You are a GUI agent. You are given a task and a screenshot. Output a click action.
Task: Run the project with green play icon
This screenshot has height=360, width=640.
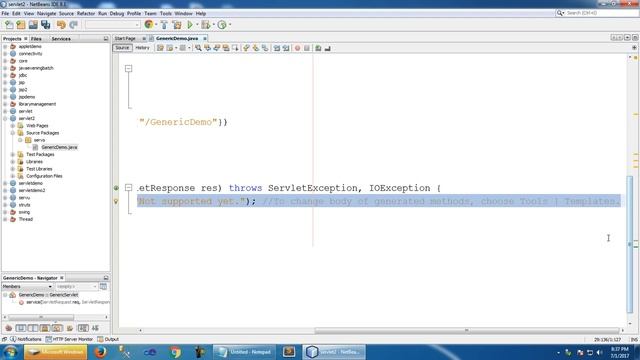190,25
